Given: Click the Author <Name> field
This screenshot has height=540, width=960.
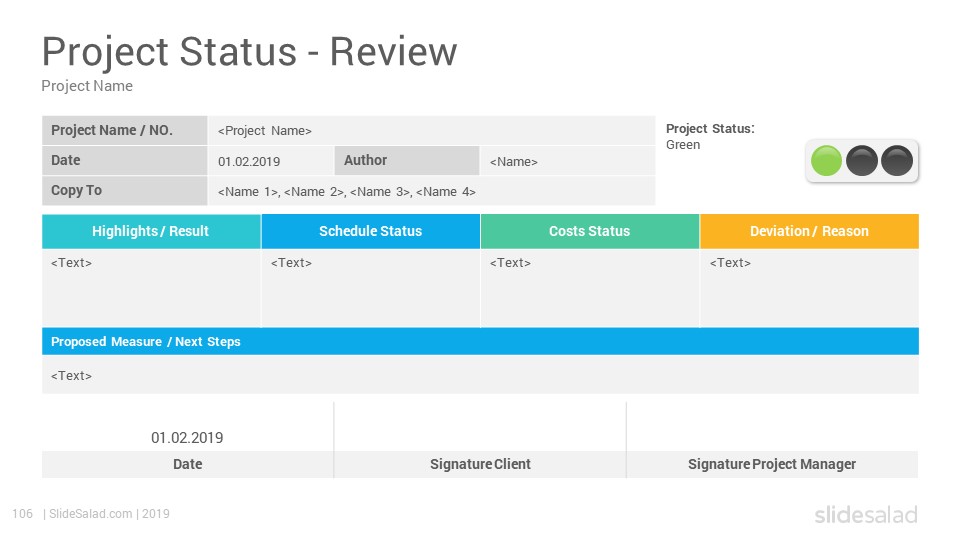Looking at the screenshot, I should pos(568,161).
